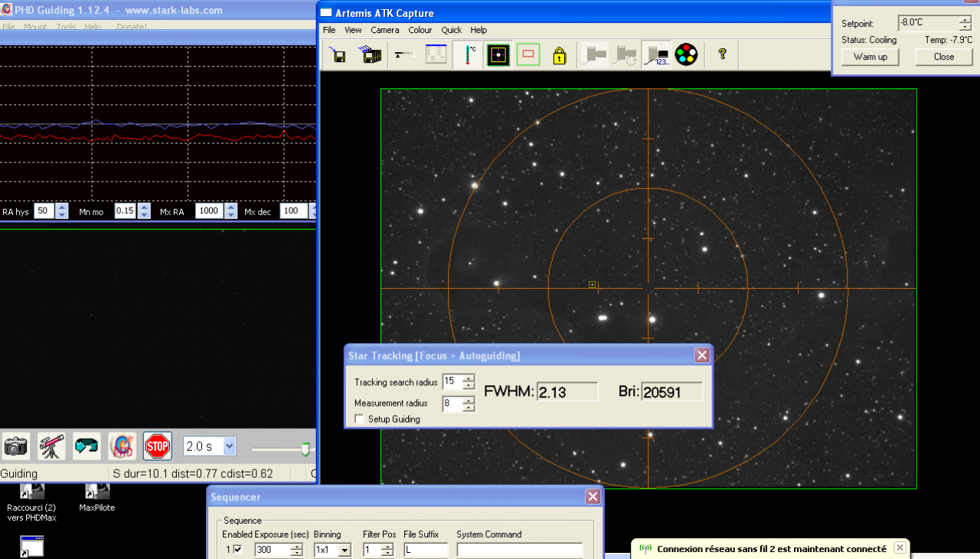This screenshot has width=980, height=559.
Task: Expand the 1x1 Binning dropdown
Action: coord(344,550)
